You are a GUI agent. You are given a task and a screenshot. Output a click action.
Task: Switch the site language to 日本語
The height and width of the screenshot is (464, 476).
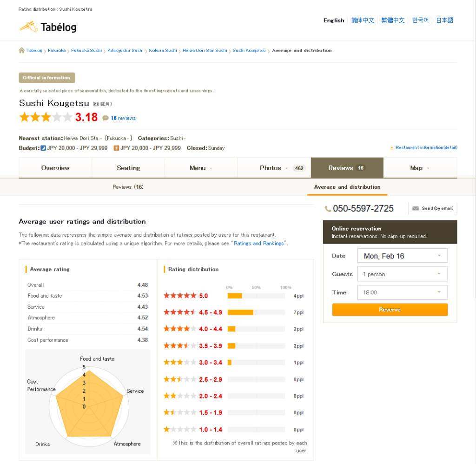point(444,20)
